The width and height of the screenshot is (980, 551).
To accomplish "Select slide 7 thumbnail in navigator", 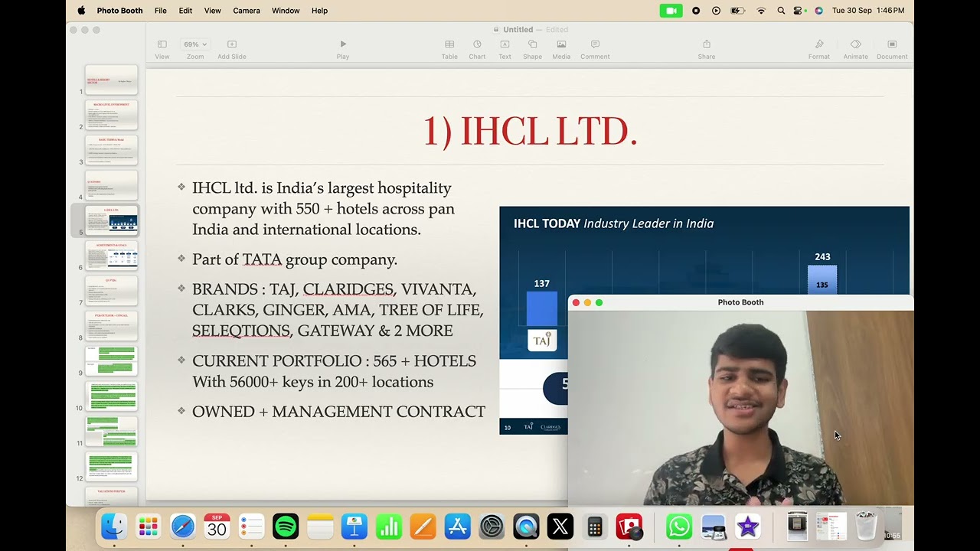I will pyautogui.click(x=111, y=292).
